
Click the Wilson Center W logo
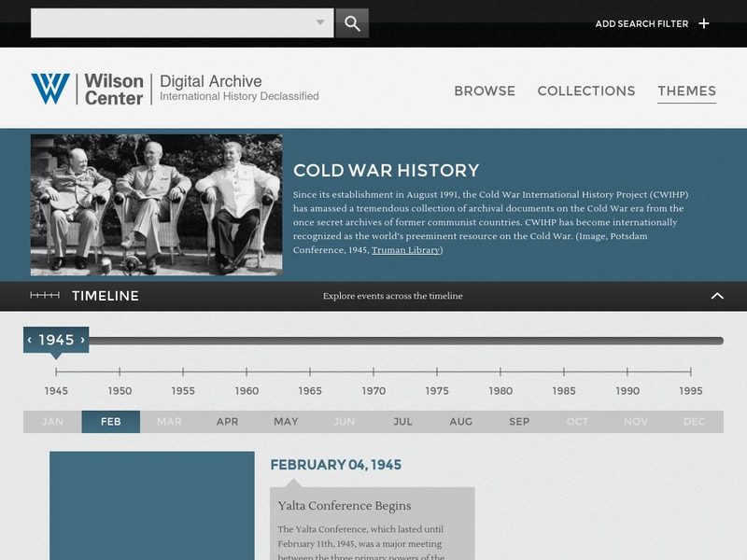(x=50, y=89)
